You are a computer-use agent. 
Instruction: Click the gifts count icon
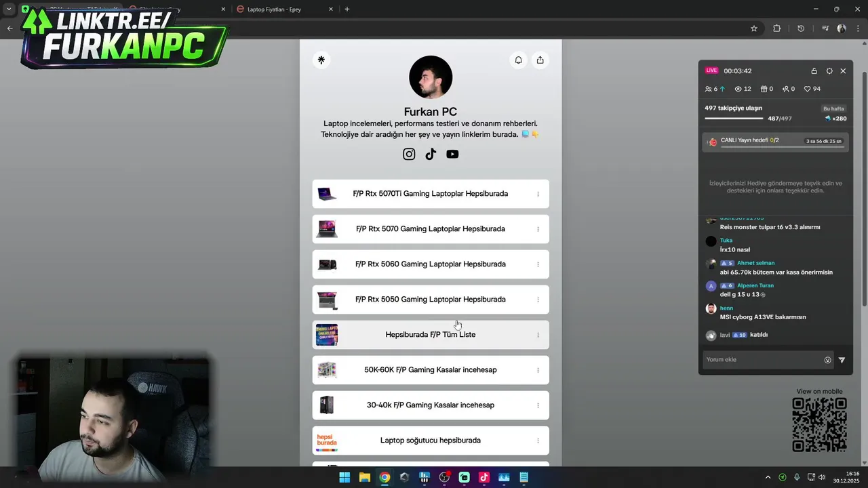764,89
